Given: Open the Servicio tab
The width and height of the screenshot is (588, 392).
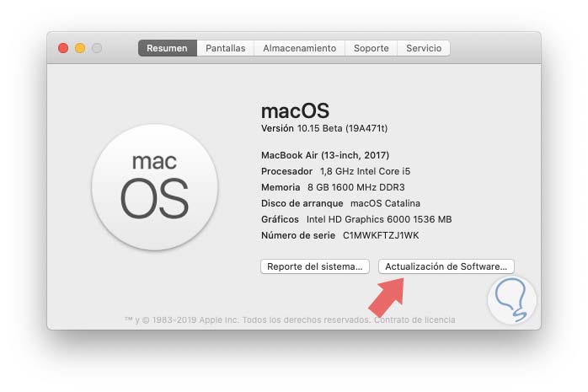Looking at the screenshot, I should (x=424, y=48).
